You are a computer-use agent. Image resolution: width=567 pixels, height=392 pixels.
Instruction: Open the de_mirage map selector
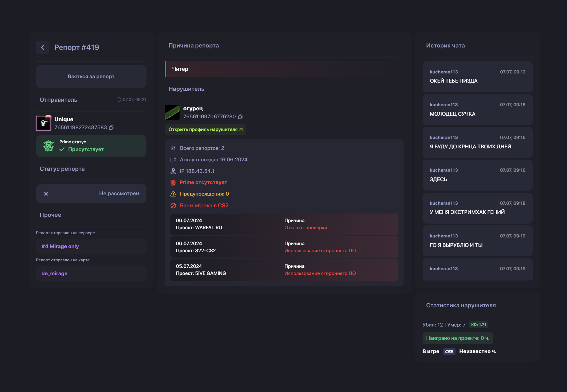point(91,273)
